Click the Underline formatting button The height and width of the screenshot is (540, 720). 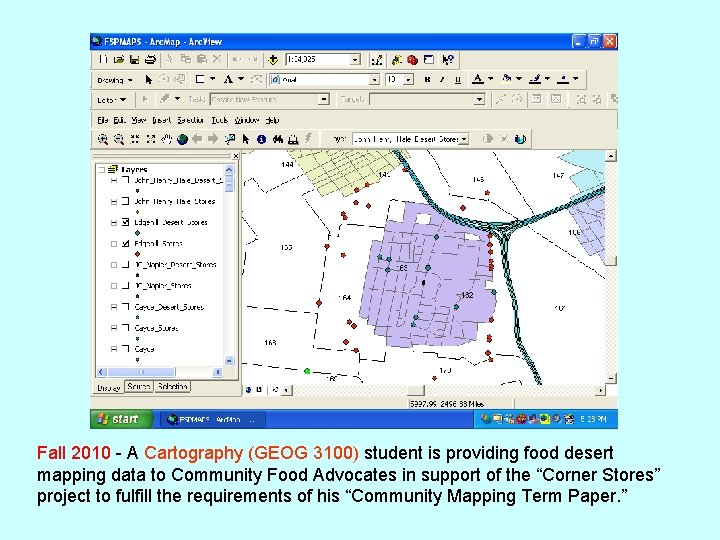click(457, 79)
